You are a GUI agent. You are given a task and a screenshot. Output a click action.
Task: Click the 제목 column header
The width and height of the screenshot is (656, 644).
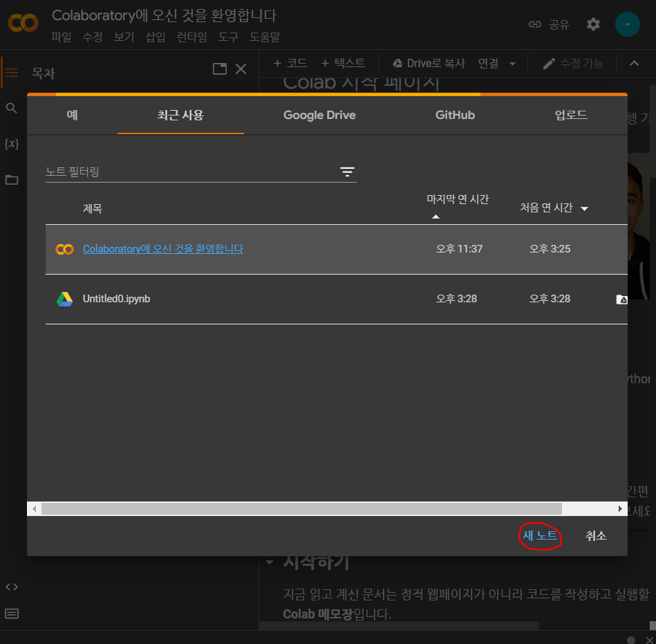(x=93, y=208)
